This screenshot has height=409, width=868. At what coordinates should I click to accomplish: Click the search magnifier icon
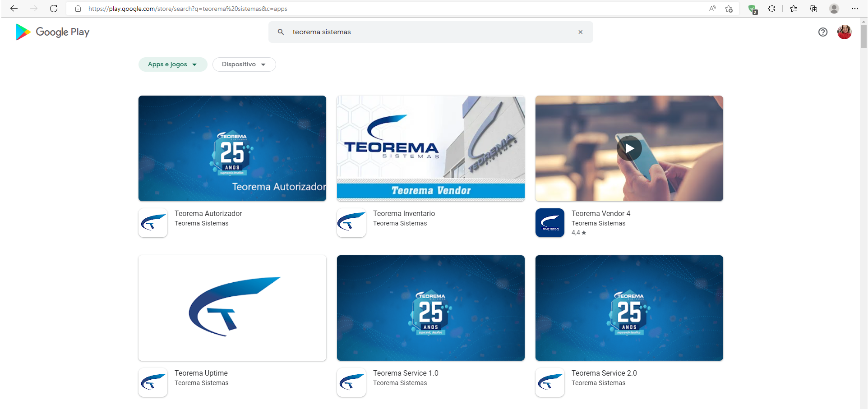(x=281, y=32)
